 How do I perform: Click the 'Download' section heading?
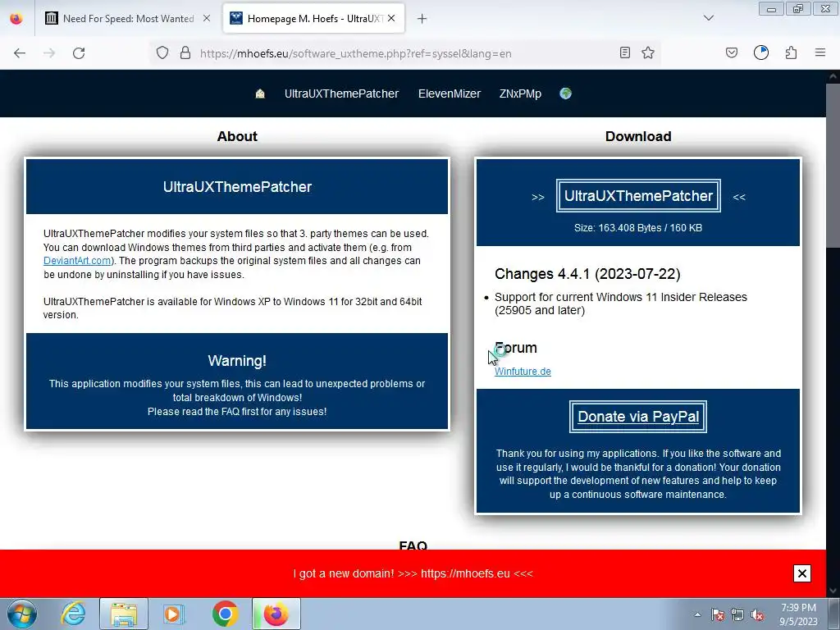638,136
